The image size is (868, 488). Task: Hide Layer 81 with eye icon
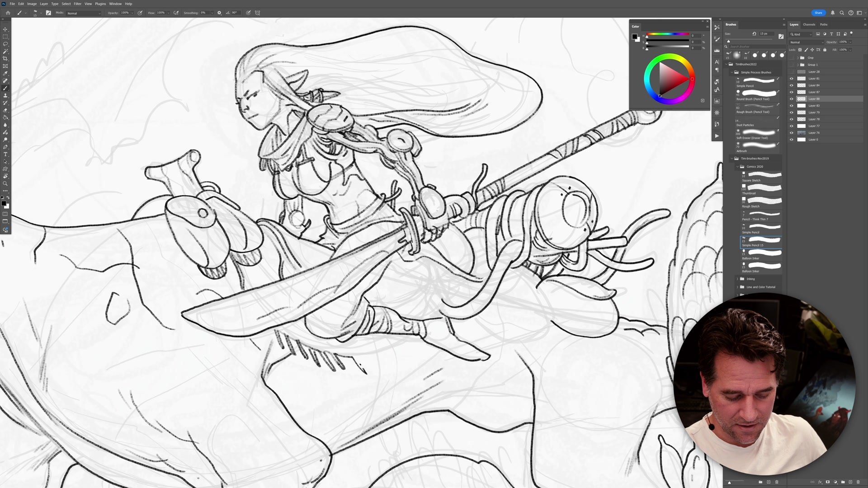click(791, 79)
